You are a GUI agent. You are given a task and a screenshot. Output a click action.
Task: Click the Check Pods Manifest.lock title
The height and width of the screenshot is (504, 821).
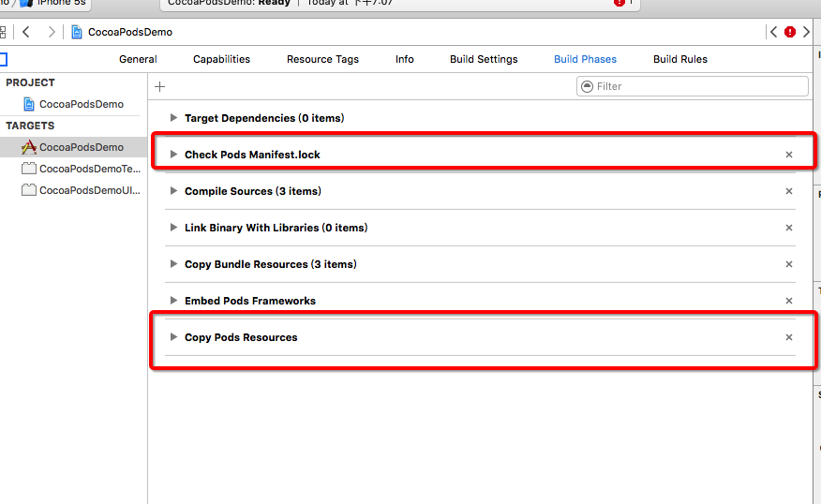click(x=252, y=155)
